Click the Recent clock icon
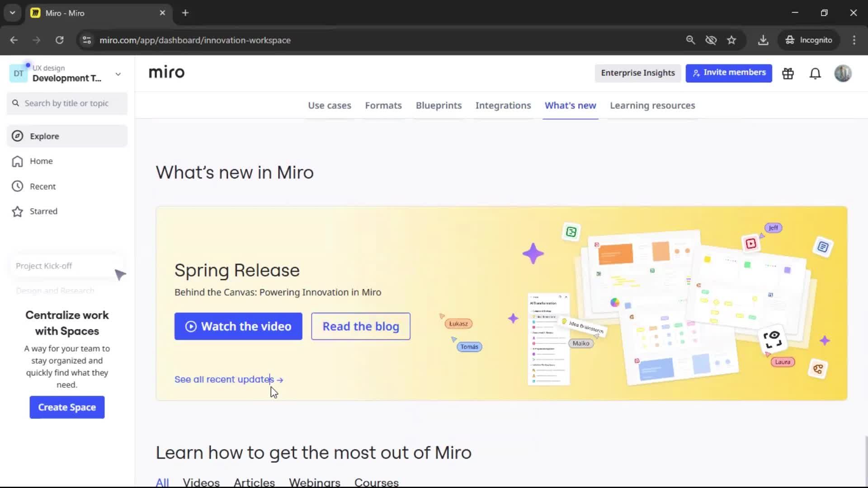 pos(18,186)
